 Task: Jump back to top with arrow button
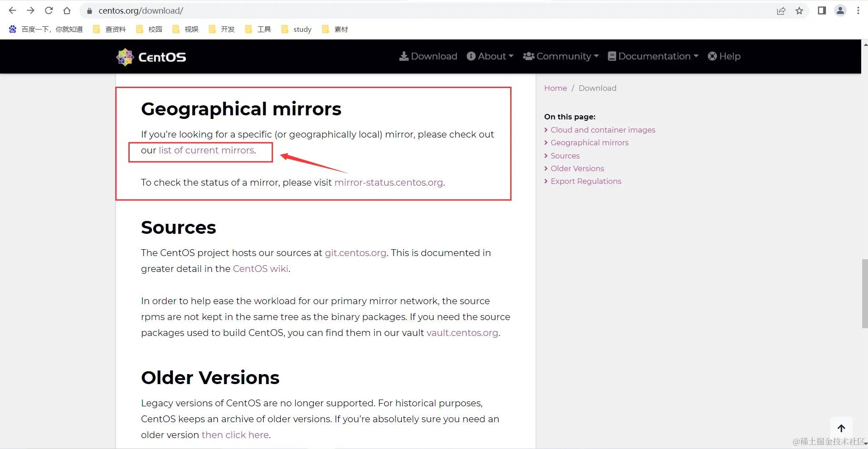[841, 428]
